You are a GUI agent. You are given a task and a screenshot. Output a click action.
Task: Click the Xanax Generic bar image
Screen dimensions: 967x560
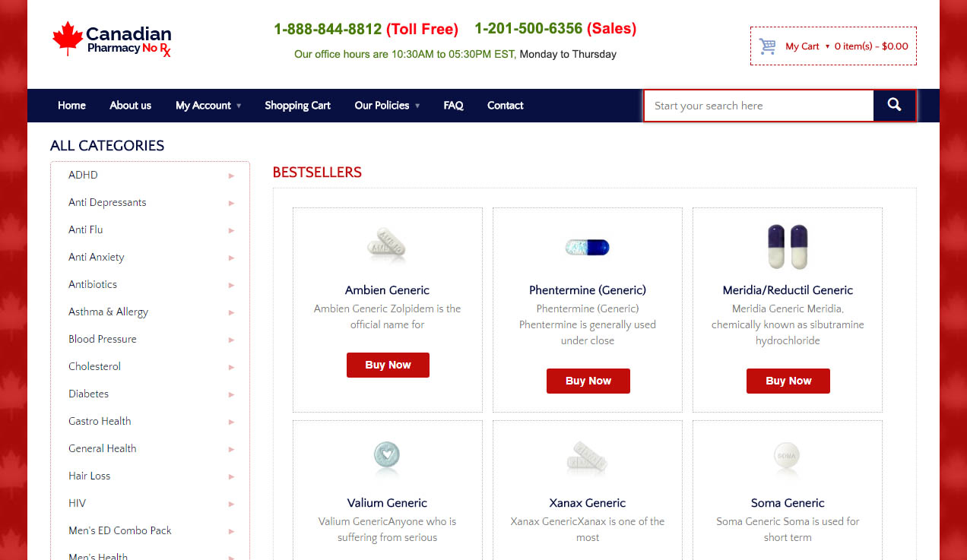click(x=587, y=458)
